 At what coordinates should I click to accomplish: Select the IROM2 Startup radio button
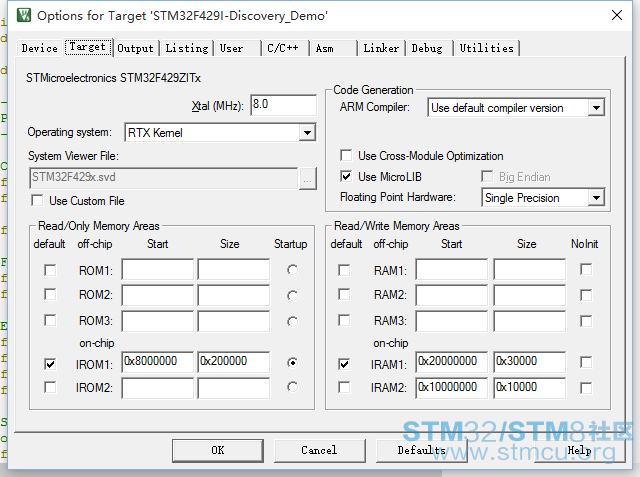pyautogui.click(x=292, y=386)
